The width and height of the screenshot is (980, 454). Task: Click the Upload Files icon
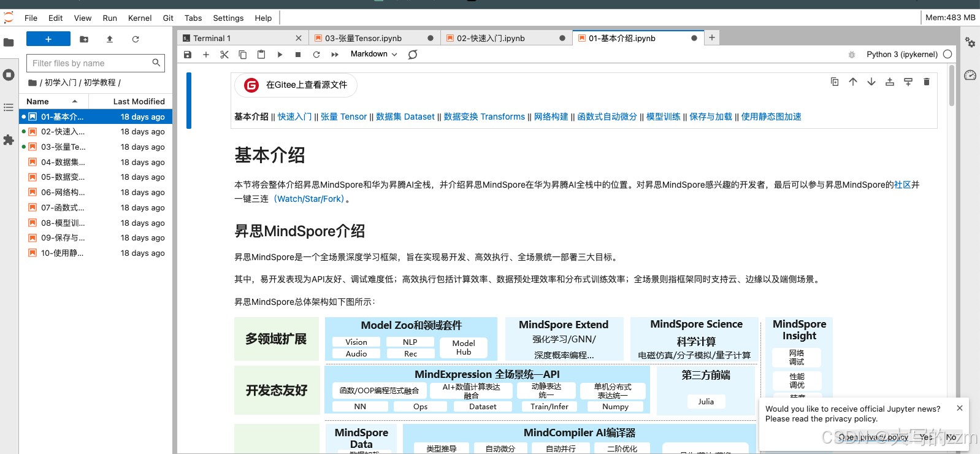(110, 39)
